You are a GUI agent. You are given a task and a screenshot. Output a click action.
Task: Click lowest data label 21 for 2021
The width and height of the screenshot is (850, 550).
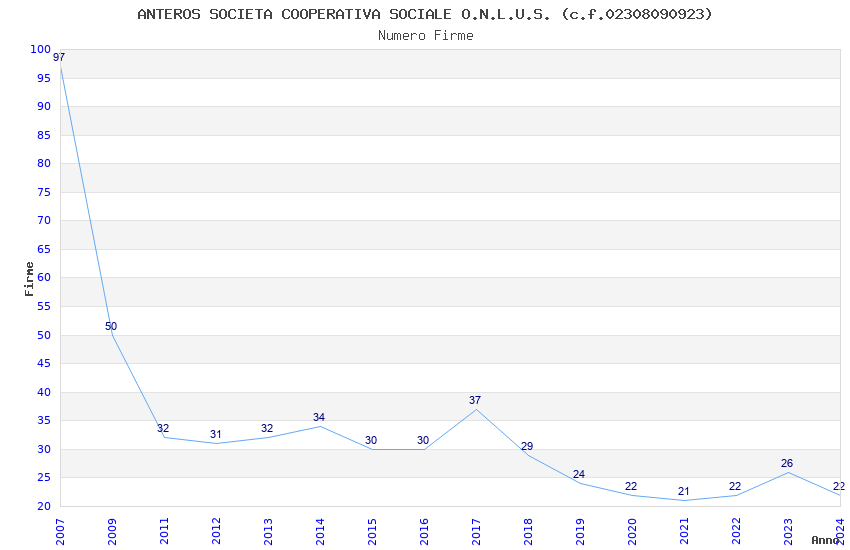point(684,491)
